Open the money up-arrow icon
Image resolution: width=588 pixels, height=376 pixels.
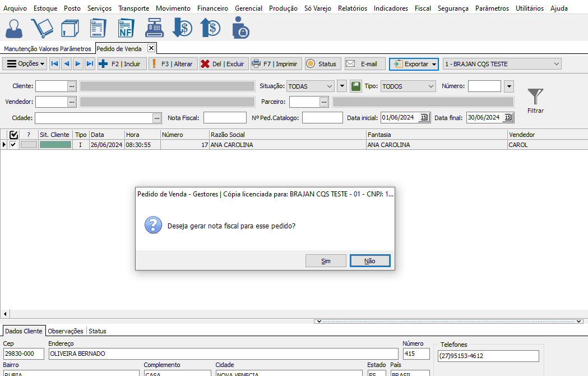[x=211, y=28]
